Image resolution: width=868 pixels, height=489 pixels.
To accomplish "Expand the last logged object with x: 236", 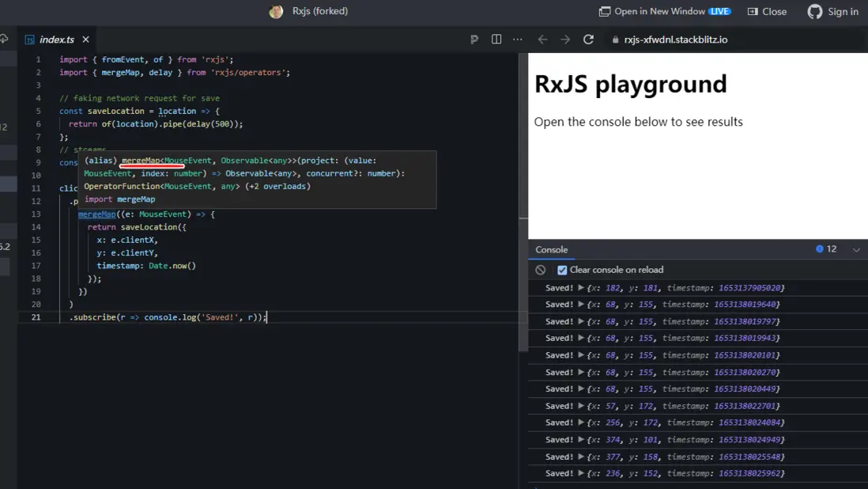I will pos(582,473).
